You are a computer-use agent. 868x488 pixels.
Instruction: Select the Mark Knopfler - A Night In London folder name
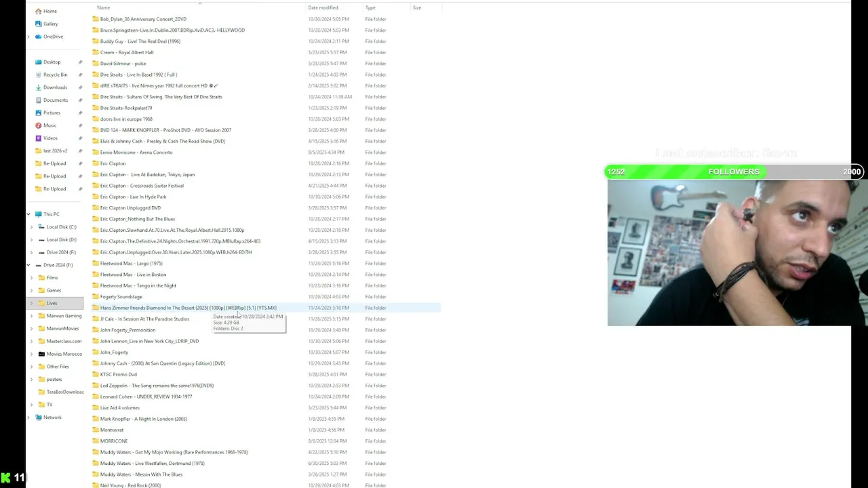coord(144,419)
